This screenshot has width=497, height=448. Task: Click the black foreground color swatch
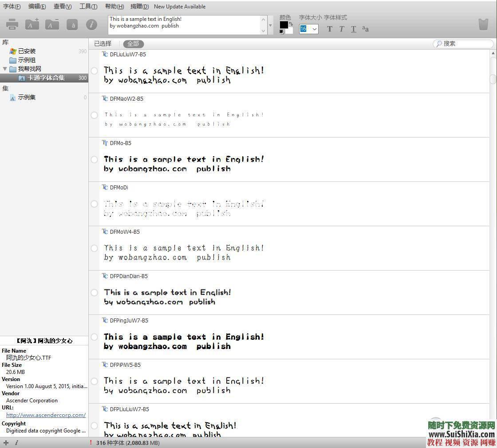[284, 25]
